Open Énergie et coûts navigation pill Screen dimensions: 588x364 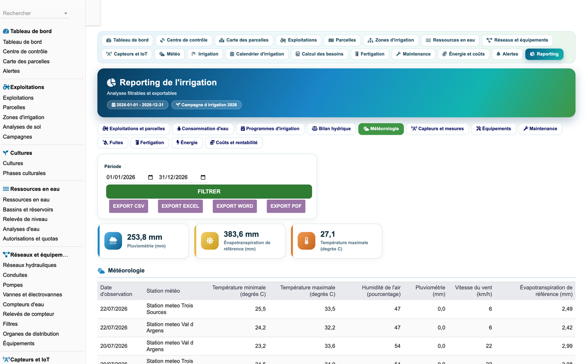click(463, 54)
